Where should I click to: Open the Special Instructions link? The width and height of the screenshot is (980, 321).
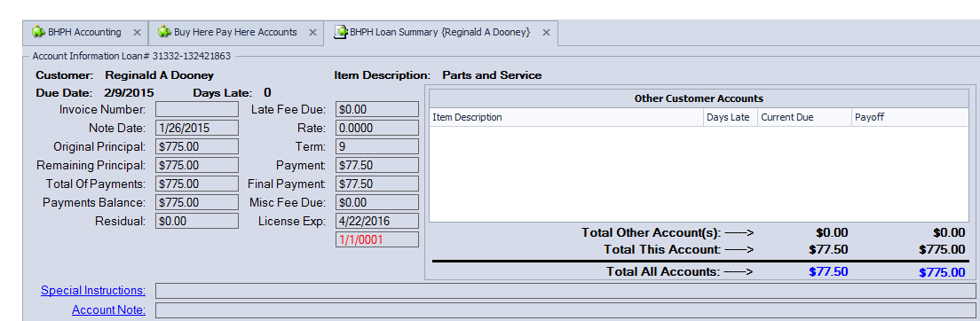93,290
